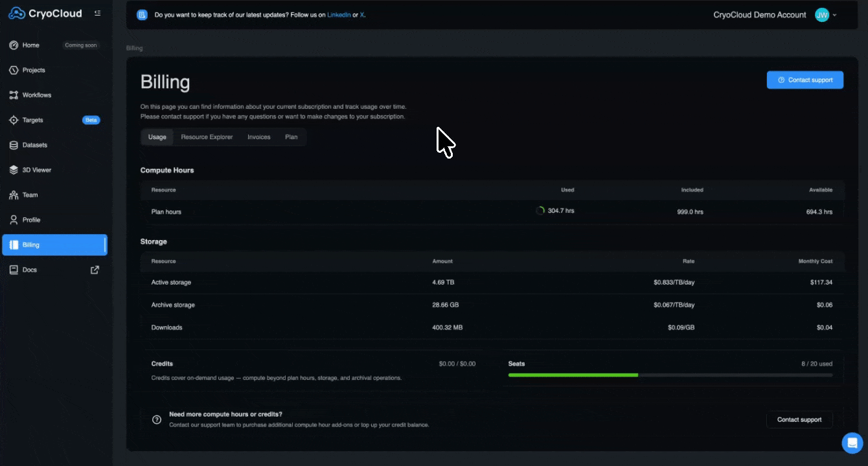
Task: Select the Plan tab
Action: pos(291,137)
